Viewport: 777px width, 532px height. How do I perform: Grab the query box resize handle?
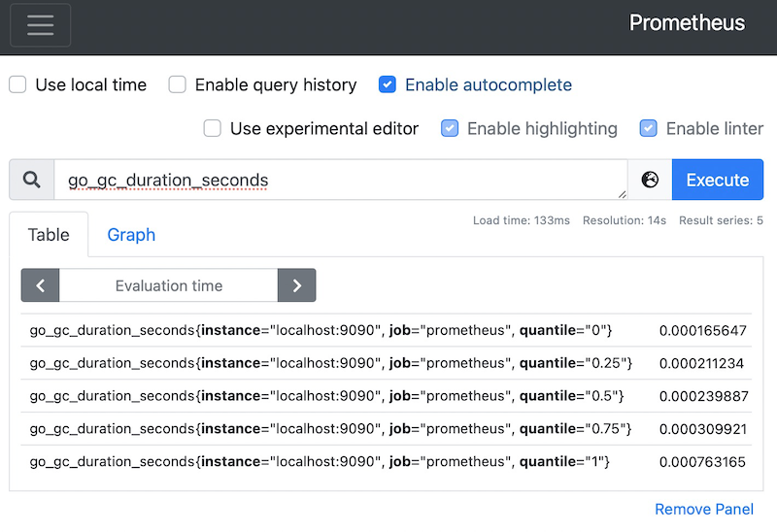[x=623, y=195]
